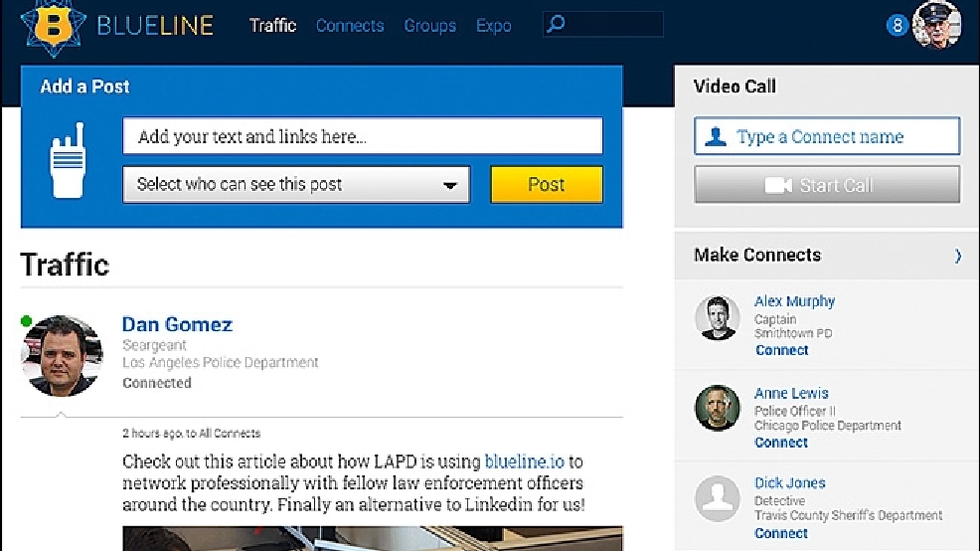980x551 pixels.
Task: Click the Start Call button
Action: pyautogui.click(x=827, y=185)
